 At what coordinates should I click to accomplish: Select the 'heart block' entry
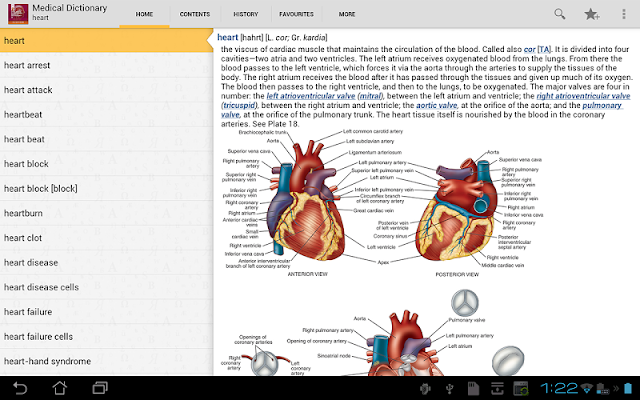107,164
